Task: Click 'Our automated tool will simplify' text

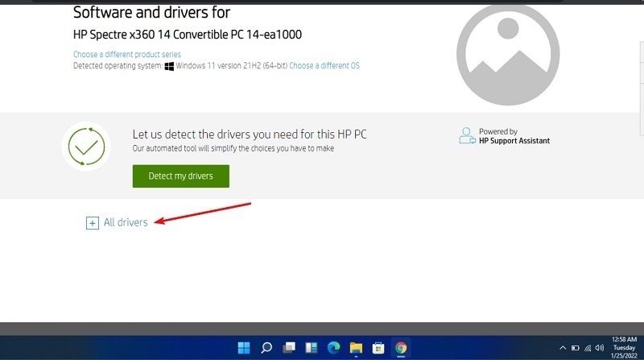Action: click(x=233, y=148)
